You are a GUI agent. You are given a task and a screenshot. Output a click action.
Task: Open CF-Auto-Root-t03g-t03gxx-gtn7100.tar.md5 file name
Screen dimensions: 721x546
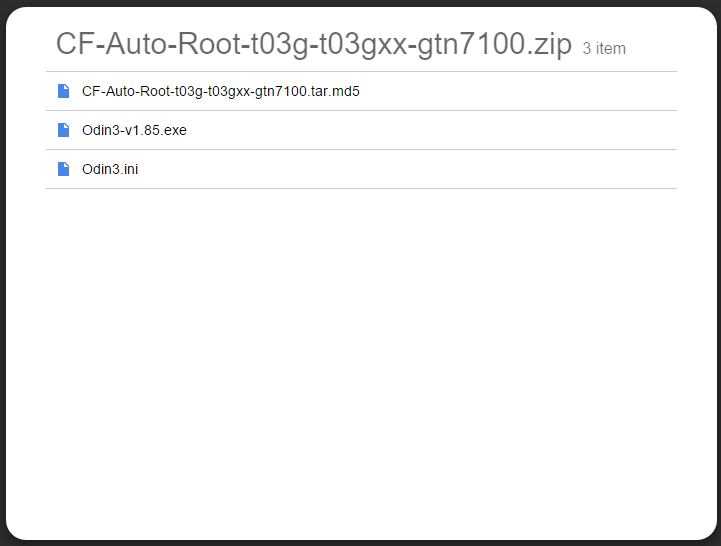[221, 92]
